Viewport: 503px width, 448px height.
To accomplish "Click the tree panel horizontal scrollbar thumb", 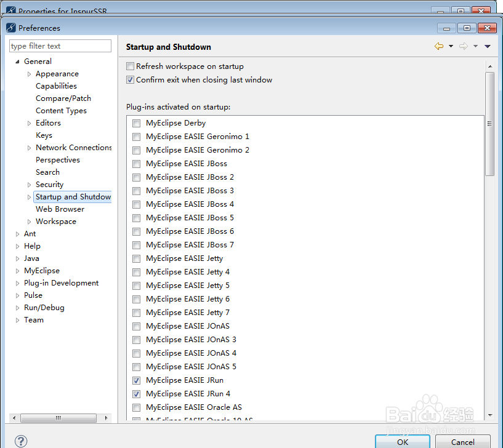I will [x=58, y=418].
